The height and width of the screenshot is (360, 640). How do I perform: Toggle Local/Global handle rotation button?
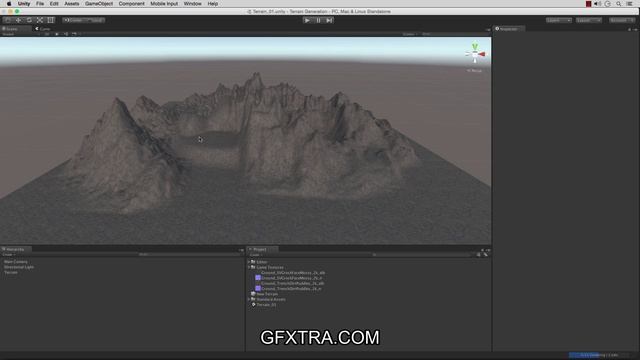pos(95,20)
